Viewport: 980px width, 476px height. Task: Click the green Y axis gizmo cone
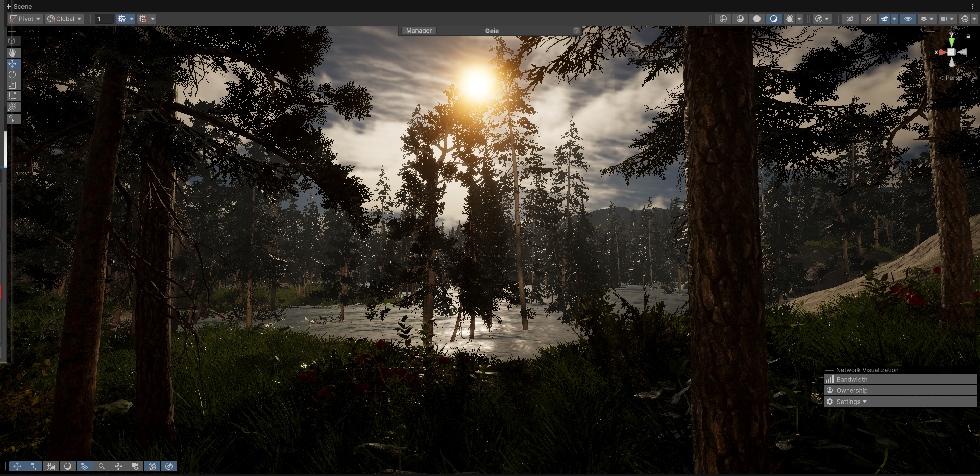tap(951, 41)
